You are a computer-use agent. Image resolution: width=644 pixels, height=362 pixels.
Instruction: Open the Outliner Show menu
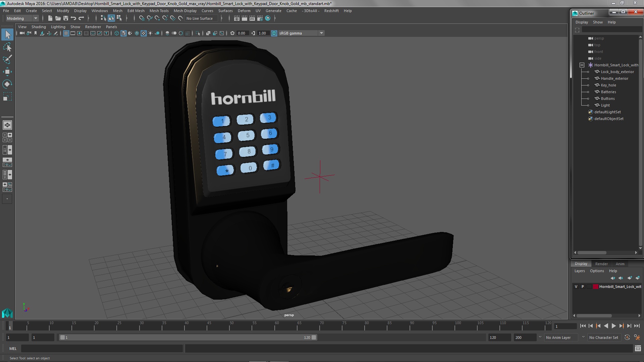(598, 22)
